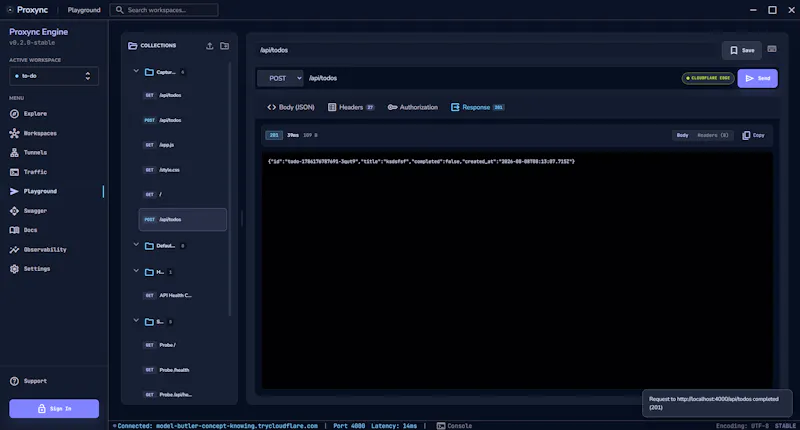800x430 pixels.
Task: Open the Console from status bar
Action: pyautogui.click(x=455, y=426)
